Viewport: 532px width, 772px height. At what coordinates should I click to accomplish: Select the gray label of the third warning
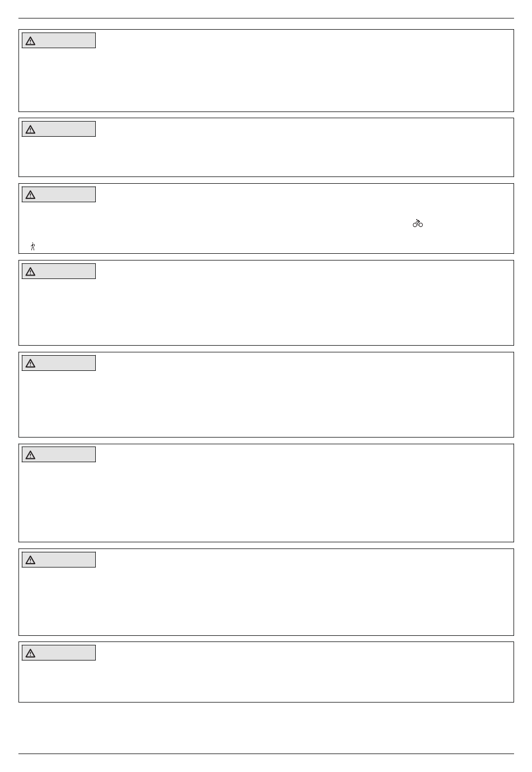(59, 194)
